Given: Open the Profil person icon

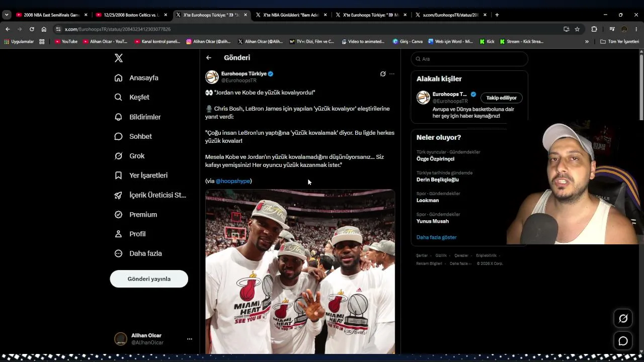Looking at the screenshot, I should (118, 234).
